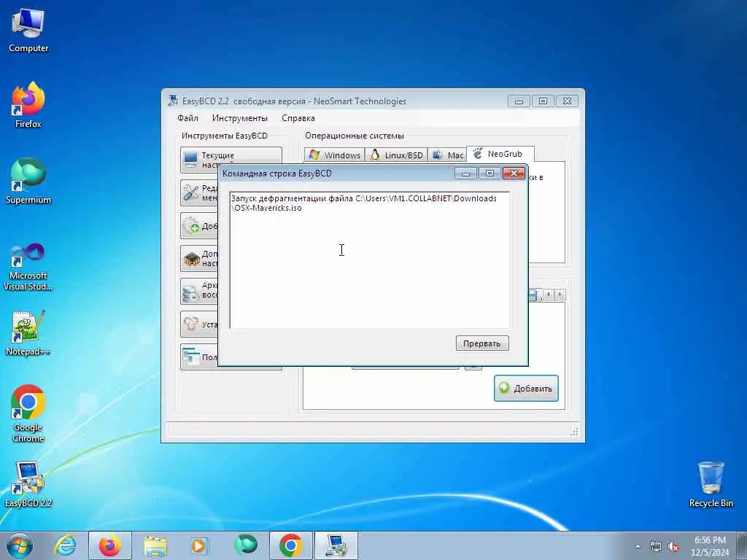747x560 pixels.
Task: Click the add entry green plus icon
Action: 192,226
